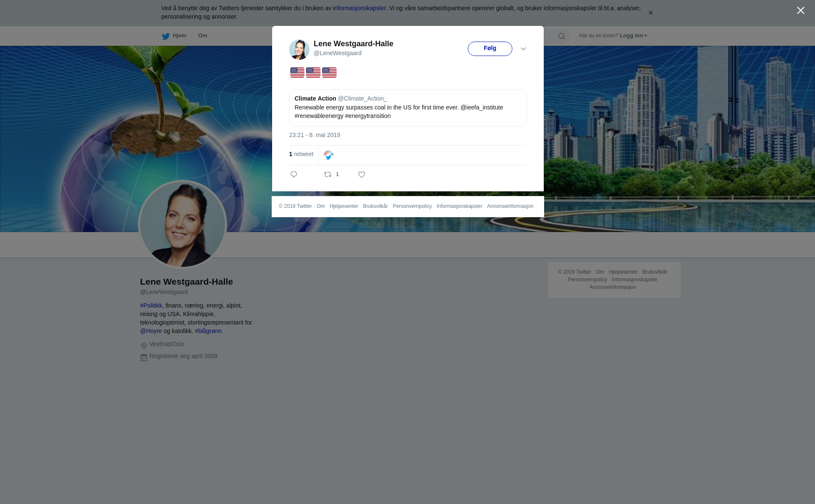Click the Registrerte seg april 2009 text
Image resolution: width=815 pixels, height=504 pixels.
tap(183, 356)
